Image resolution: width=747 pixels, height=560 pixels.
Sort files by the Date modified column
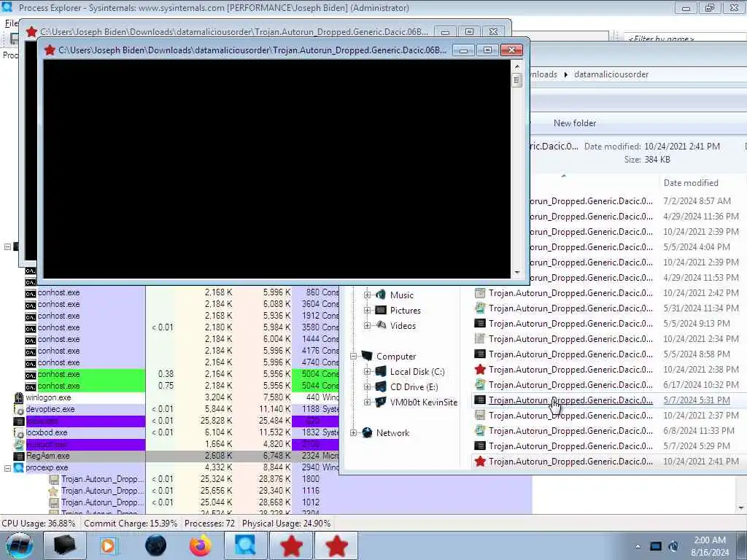point(691,183)
